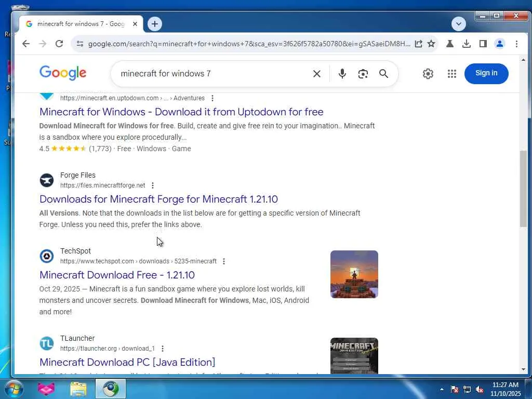
Task: Open the tab search dropdown arrow
Action: click(459, 24)
